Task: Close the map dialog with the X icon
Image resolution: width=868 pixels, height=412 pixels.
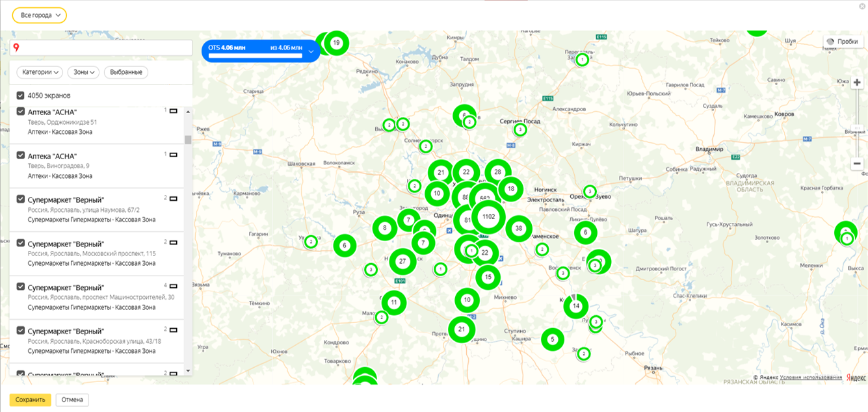Action: tap(861, 5)
